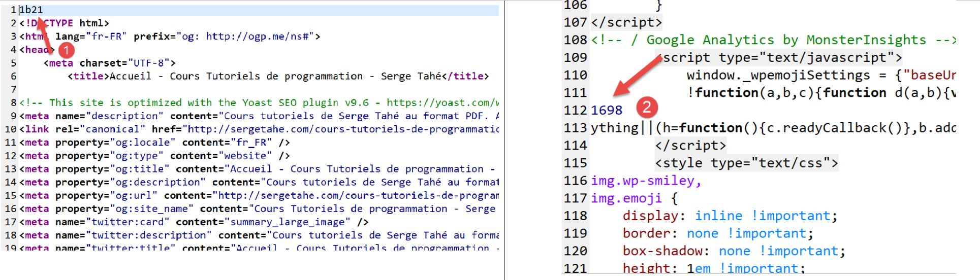Click the red circle annotation numbered 2
The width and height of the screenshot is (980, 280).
(647, 107)
